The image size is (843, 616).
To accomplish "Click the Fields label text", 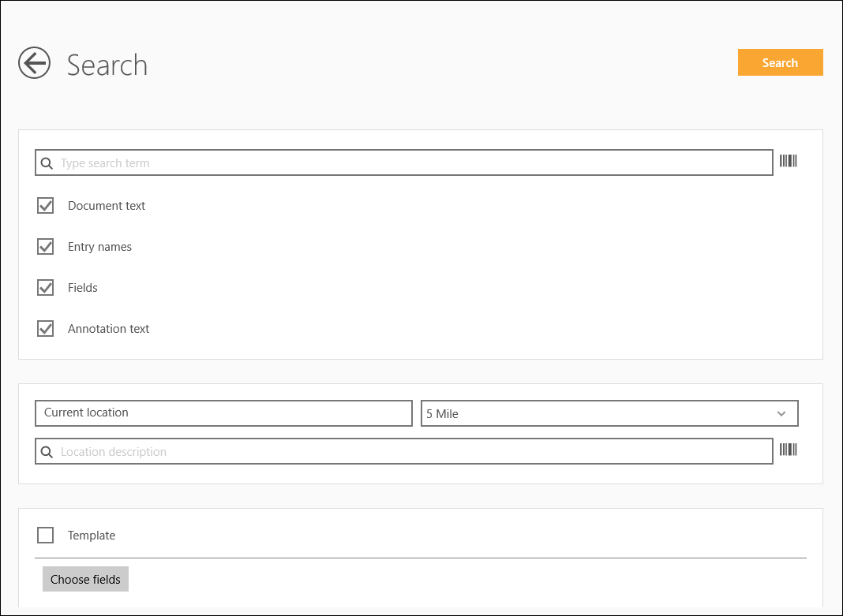I will coord(82,288).
